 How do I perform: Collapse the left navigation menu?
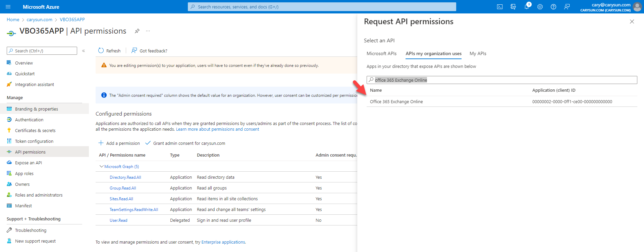tap(84, 51)
